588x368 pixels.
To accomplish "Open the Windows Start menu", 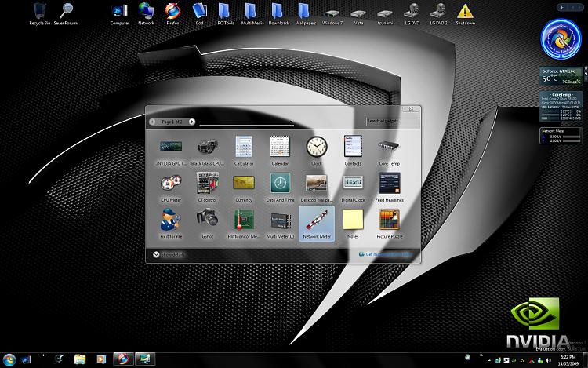I will (9, 360).
